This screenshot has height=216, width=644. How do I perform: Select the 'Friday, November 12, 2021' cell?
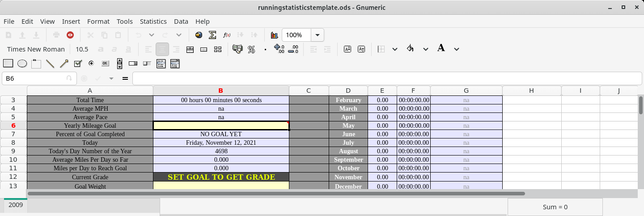pyautogui.click(x=221, y=143)
